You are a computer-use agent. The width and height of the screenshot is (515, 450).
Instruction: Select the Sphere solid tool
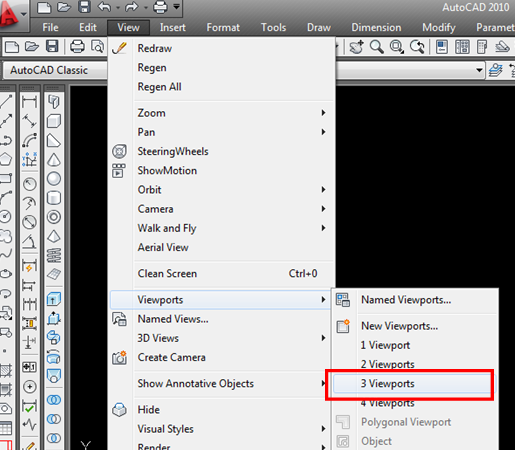[54, 179]
